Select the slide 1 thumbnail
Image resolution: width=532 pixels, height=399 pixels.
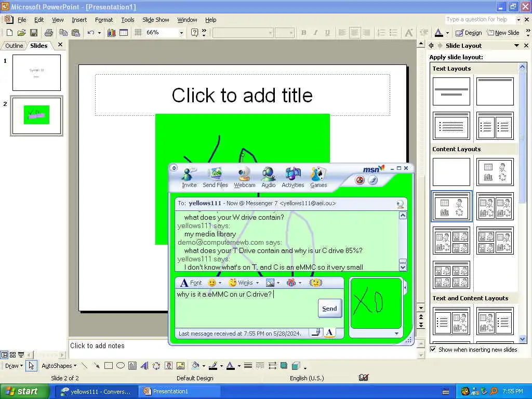(37, 73)
